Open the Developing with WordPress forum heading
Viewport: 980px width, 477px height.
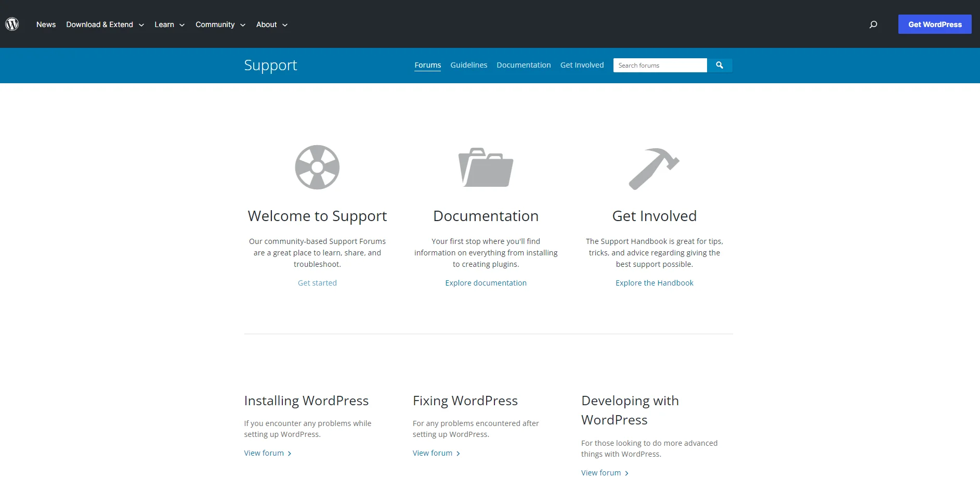[x=630, y=410]
